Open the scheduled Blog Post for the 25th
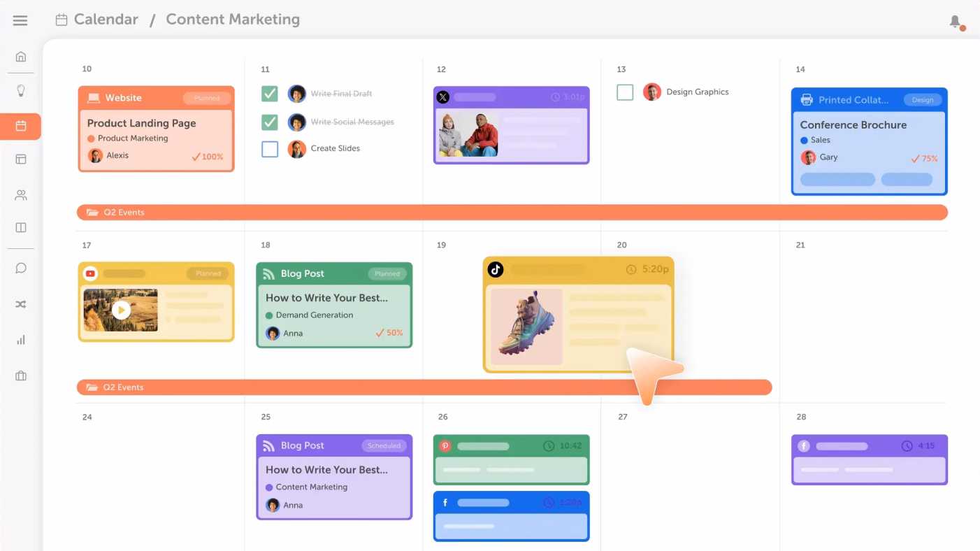 (334, 477)
